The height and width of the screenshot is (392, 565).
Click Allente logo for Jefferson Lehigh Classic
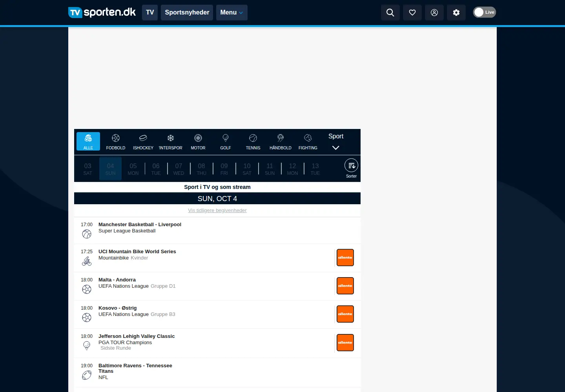point(345,343)
